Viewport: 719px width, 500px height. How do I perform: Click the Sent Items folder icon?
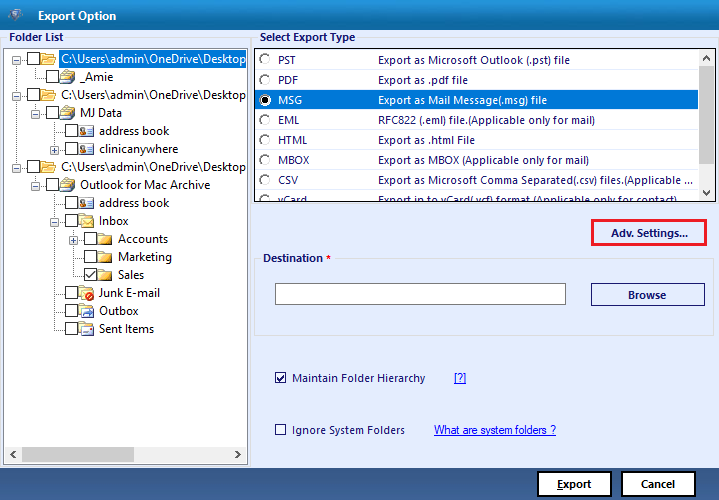pyautogui.click(x=86, y=328)
